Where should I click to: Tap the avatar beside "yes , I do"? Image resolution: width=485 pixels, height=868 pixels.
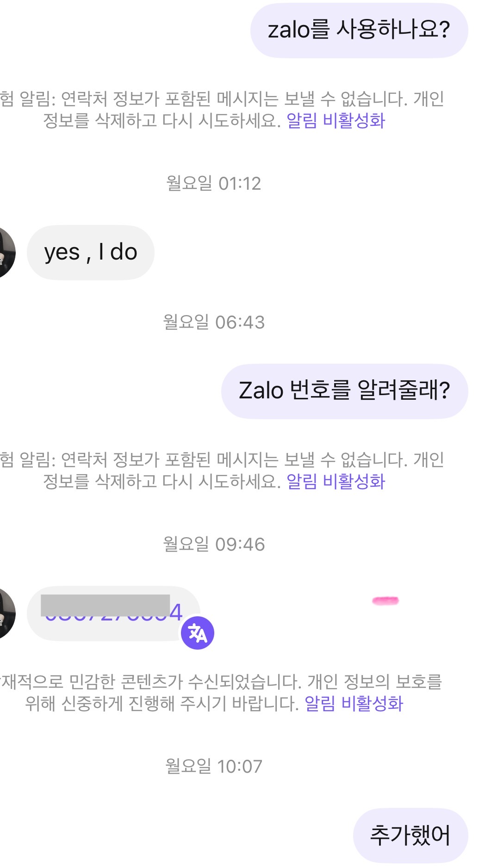[6, 253]
